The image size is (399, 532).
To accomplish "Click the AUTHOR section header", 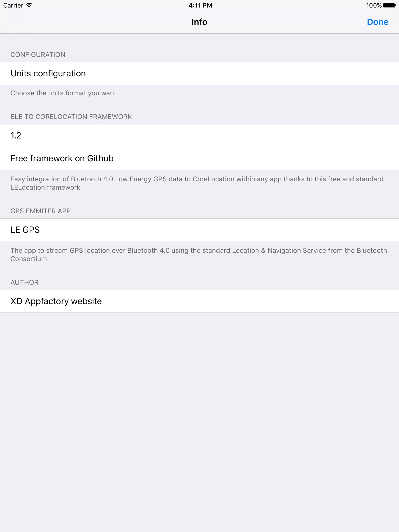I will click(x=24, y=282).
